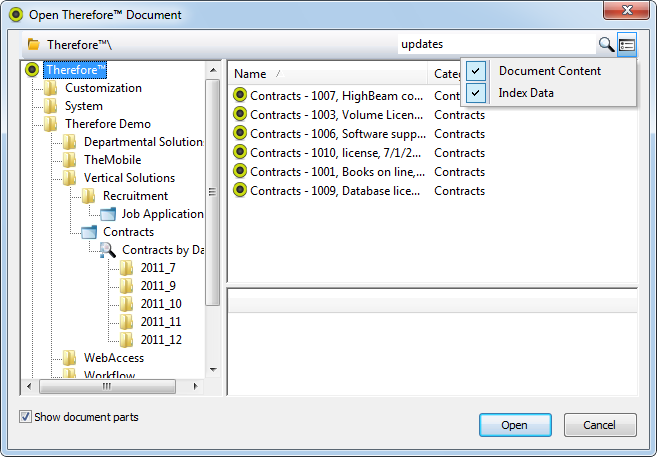Screen dimensions: 657x457
Task: Click the tree's horizontal scrollbar thumb
Action: click(x=107, y=386)
